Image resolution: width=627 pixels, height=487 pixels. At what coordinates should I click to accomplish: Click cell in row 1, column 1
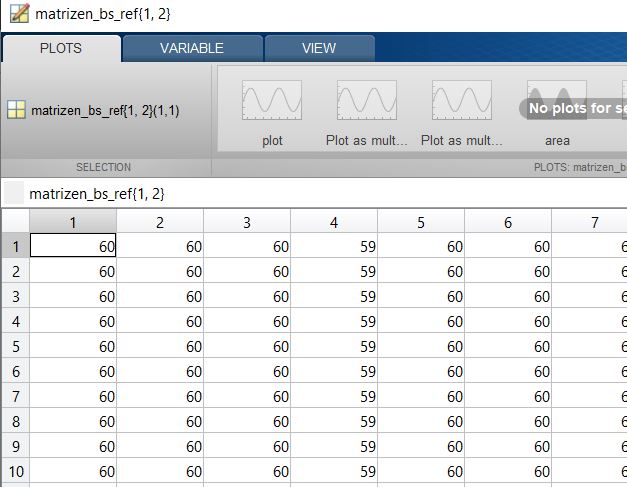(x=73, y=246)
